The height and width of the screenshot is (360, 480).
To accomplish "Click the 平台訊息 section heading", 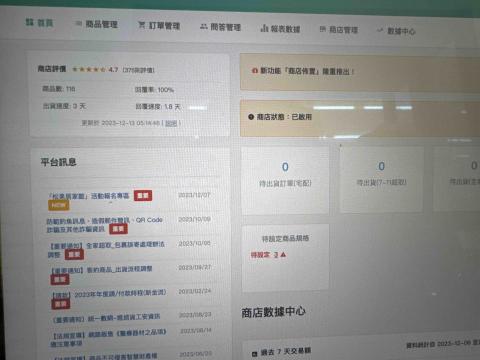I will 59,162.
